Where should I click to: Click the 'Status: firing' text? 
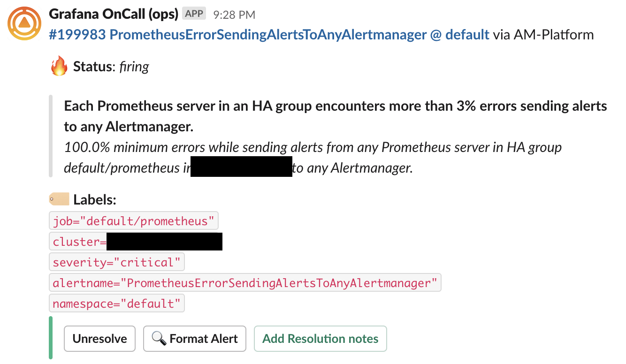[x=111, y=67]
